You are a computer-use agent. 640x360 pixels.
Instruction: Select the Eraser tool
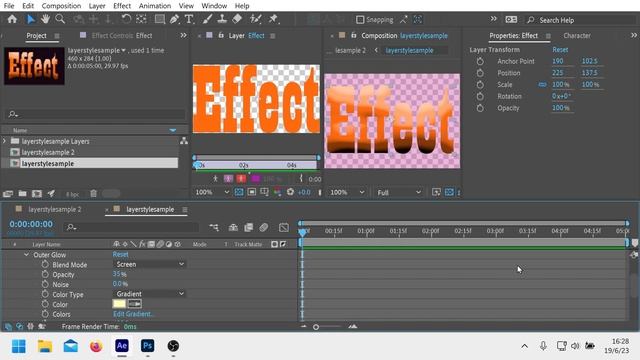(x=237, y=19)
